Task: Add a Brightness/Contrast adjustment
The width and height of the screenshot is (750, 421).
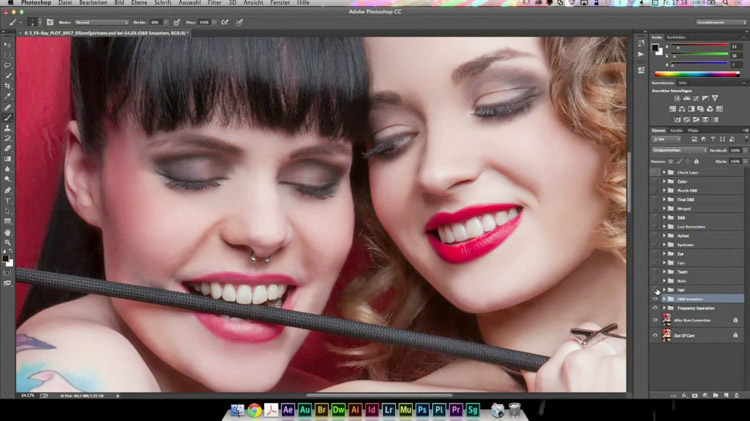Action: (x=677, y=98)
